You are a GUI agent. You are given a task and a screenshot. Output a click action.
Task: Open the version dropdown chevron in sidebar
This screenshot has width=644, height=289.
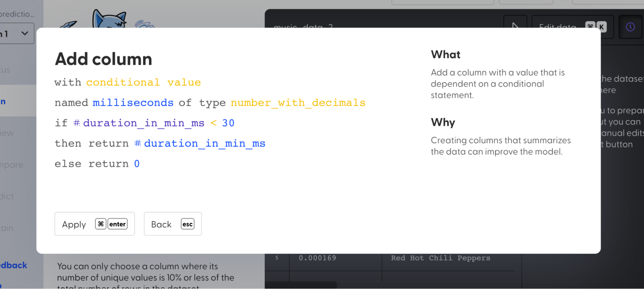click(x=25, y=33)
